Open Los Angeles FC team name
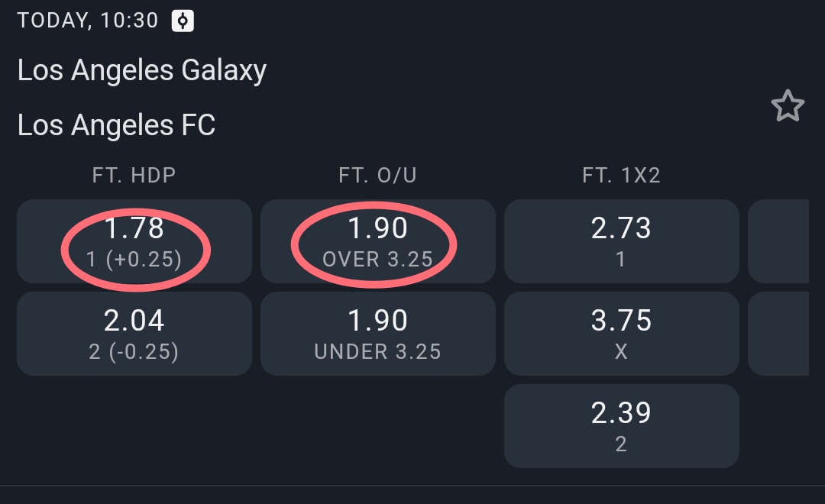 117,124
